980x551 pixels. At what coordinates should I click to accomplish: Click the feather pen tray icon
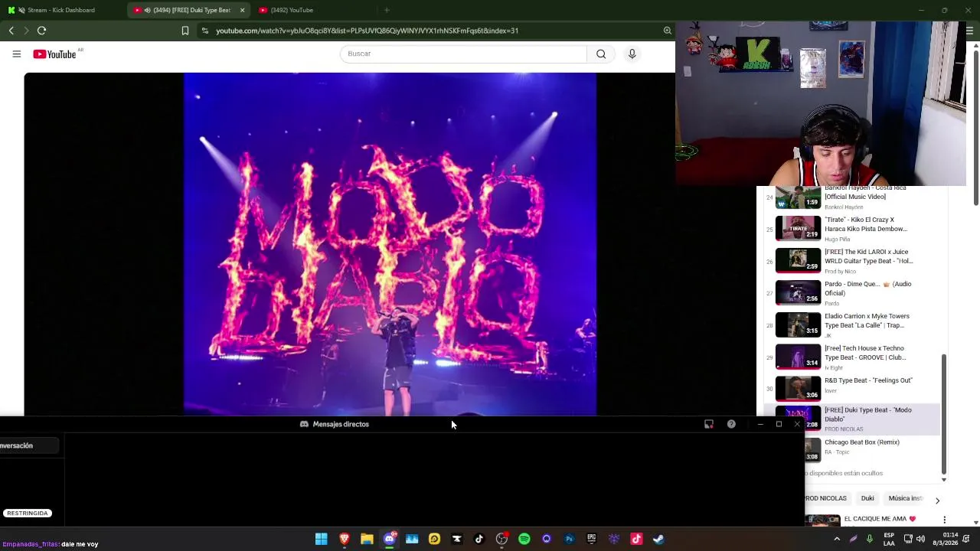coord(853,539)
